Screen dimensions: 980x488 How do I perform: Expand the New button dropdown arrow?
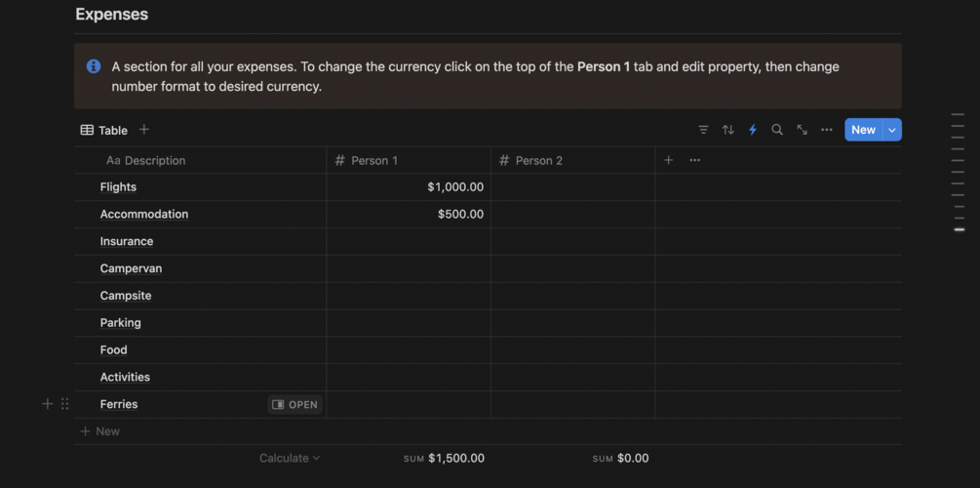tap(891, 130)
